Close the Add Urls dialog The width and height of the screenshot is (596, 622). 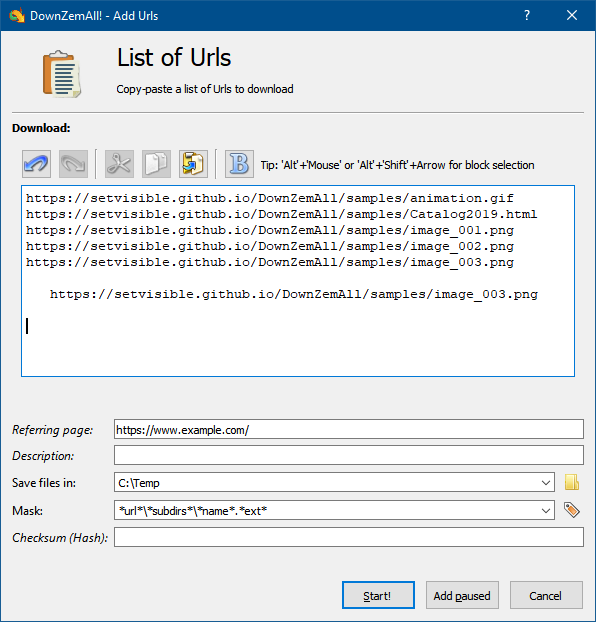pos(572,15)
